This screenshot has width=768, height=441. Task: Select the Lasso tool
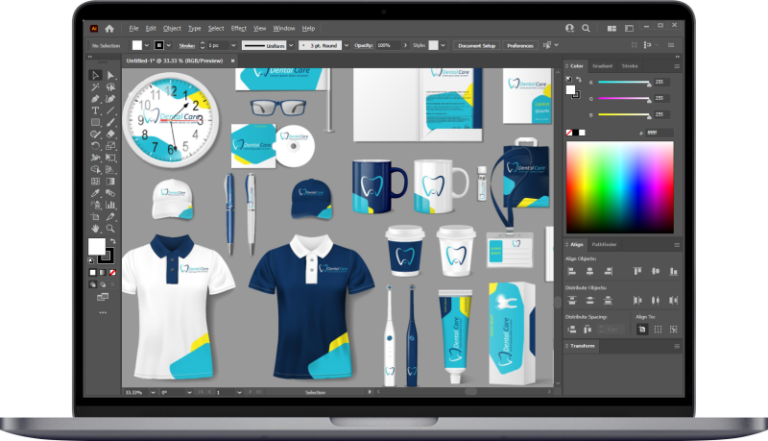pos(111,87)
